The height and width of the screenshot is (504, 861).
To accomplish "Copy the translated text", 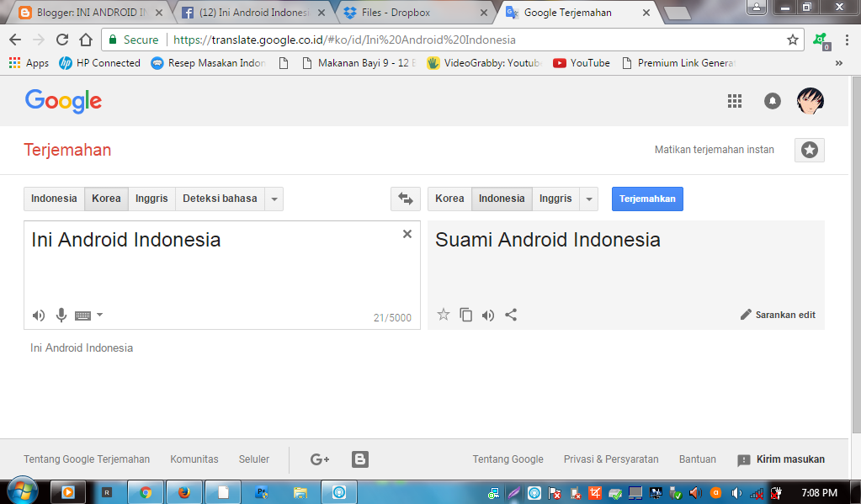I will point(465,315).
